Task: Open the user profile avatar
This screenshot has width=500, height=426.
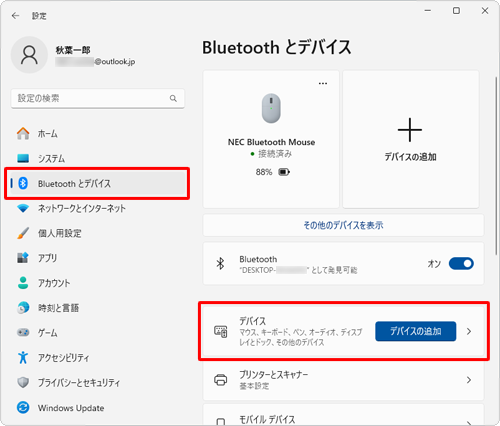Action: point(29,55)
